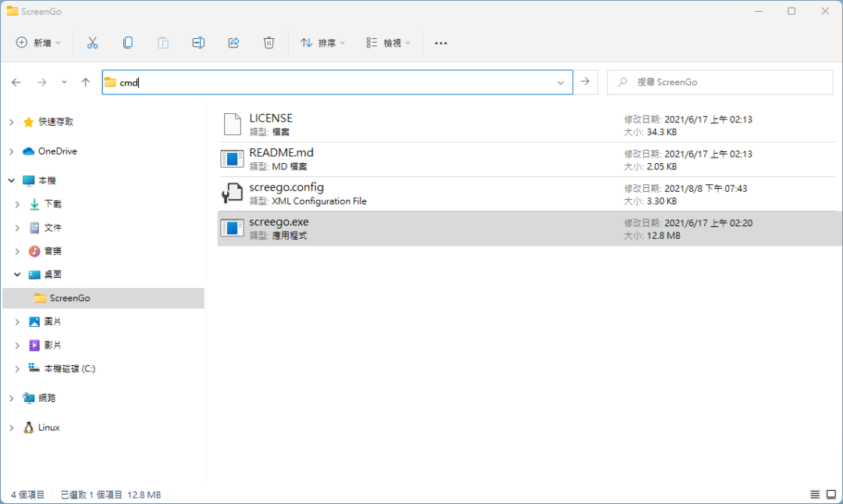Click the Rename icon in toolbar
This screenshot has width=843, height=504.
(x=198, y=43)
